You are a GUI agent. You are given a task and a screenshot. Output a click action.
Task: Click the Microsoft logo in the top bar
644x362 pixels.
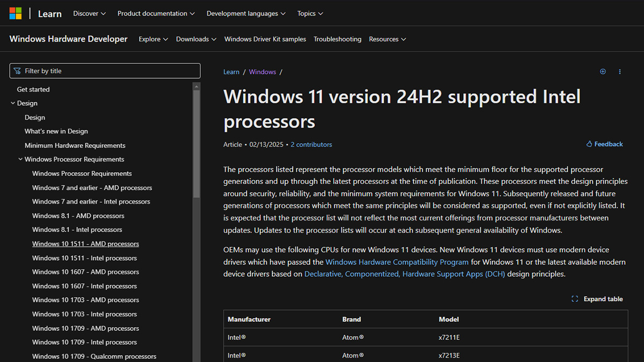tap(16, 12)
